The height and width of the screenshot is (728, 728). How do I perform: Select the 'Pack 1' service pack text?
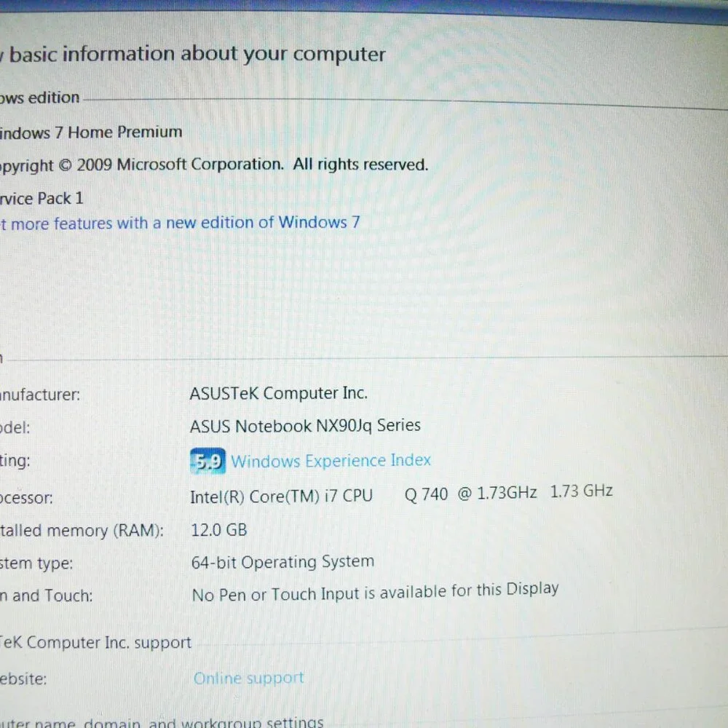(x=60, y=198)
